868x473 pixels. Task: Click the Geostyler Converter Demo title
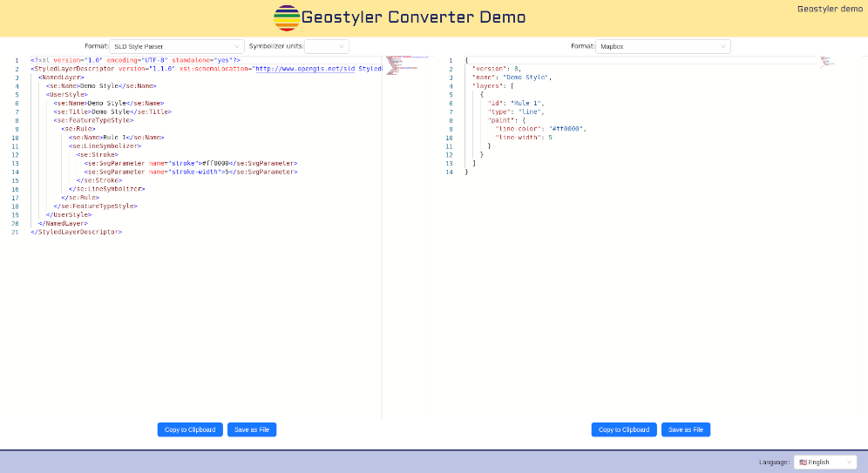point(413,17)
